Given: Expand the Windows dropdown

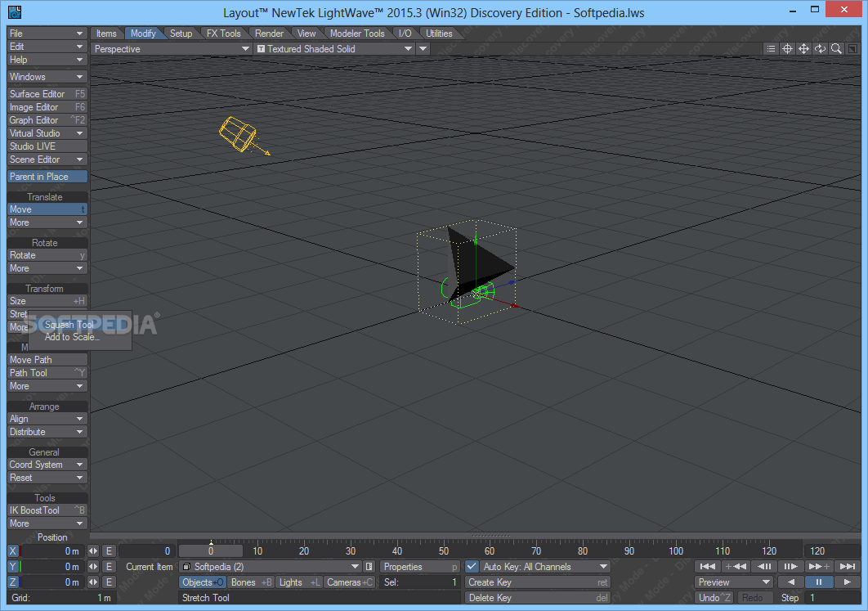Looking at the screenshot, I should click(x=47, y=77).
